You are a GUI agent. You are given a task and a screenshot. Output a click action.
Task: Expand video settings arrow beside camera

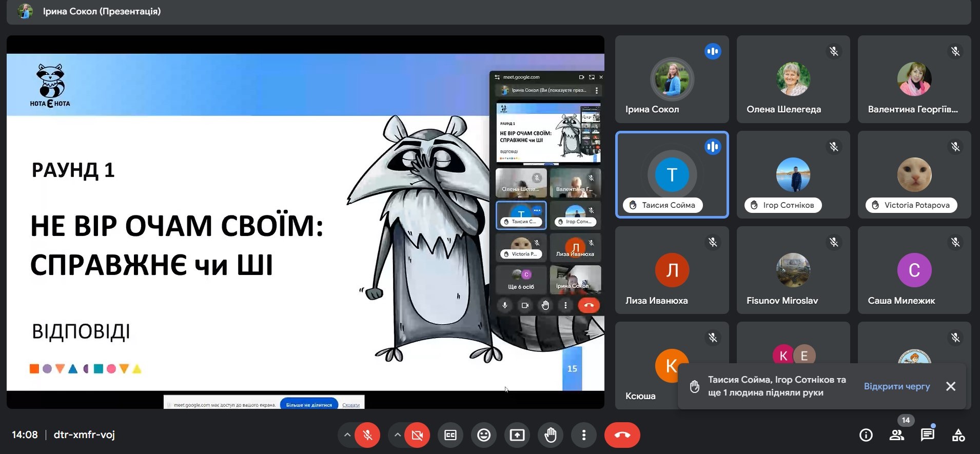pos(397,435)
